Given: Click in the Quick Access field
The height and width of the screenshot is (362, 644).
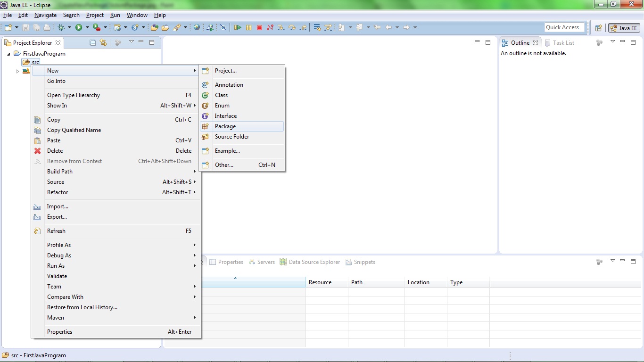Looking at the screenshot, I should (564, 27).
